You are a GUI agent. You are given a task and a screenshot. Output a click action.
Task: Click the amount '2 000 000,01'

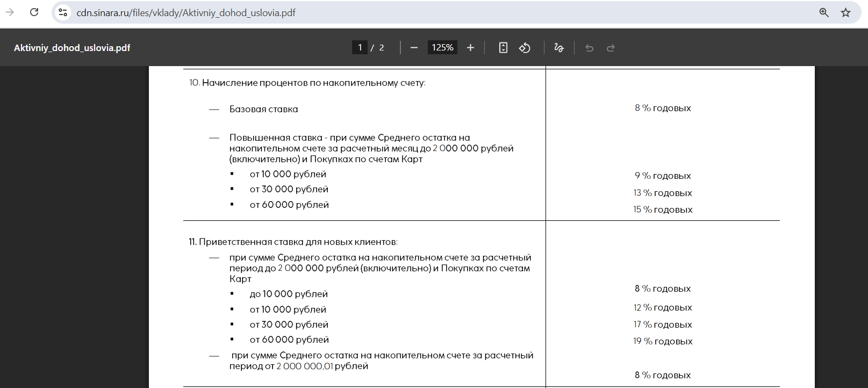coord(305,366)
